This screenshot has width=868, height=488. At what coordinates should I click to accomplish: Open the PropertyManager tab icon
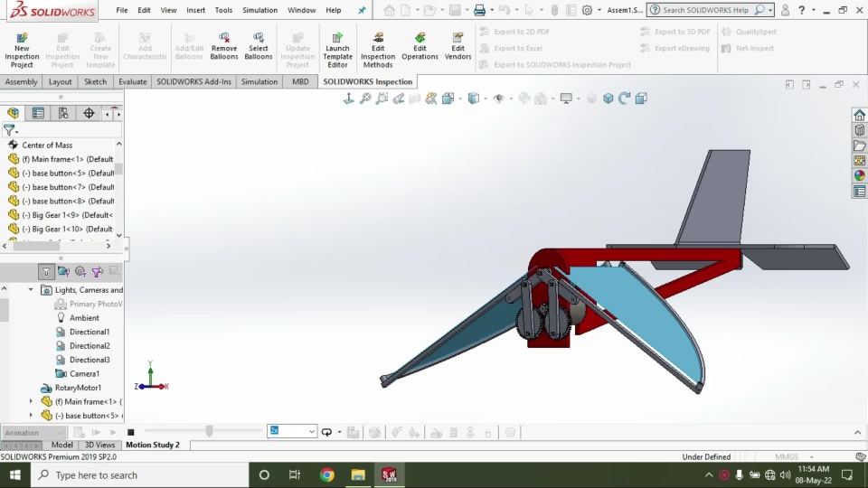(x=38, y=113)
